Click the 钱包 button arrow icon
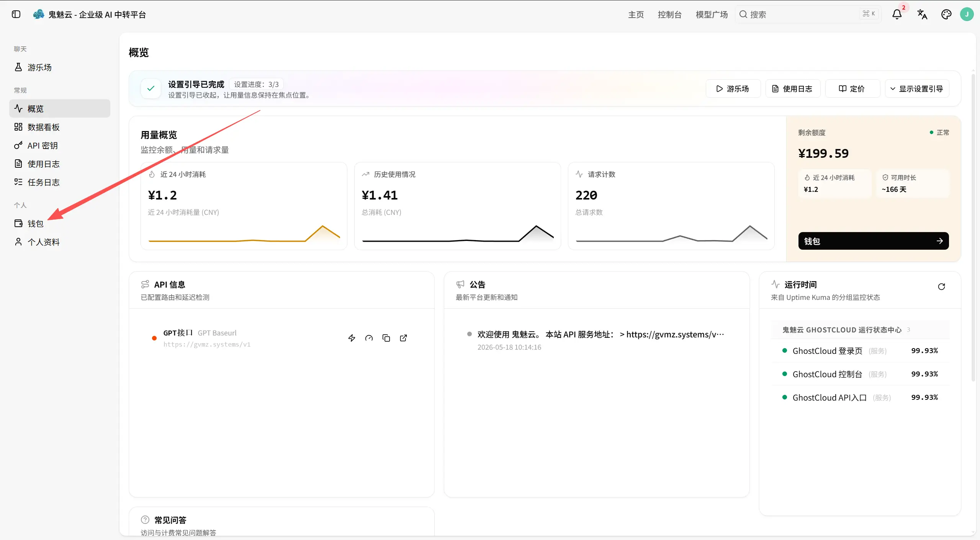This screenshot has height=540, width=980. point(940,241)
